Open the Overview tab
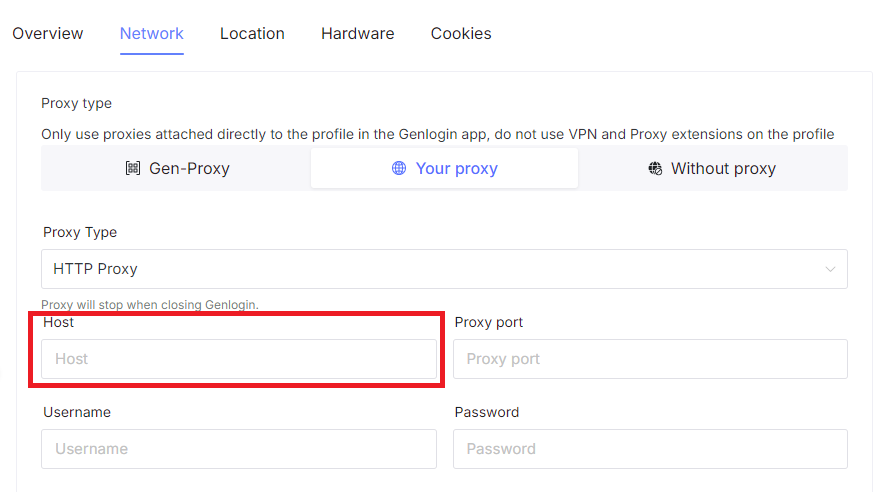Viewport: 890px width, 492px height. [x=48, y=33]
